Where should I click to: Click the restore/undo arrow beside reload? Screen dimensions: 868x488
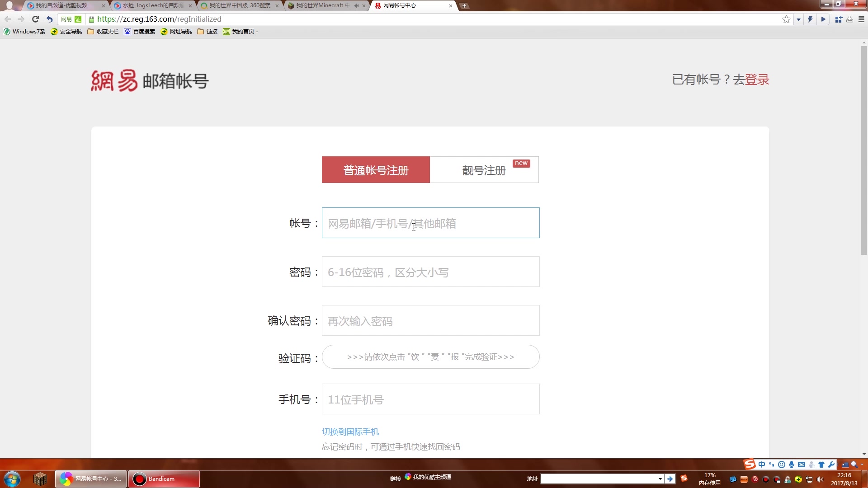click(x=49, y=19)
